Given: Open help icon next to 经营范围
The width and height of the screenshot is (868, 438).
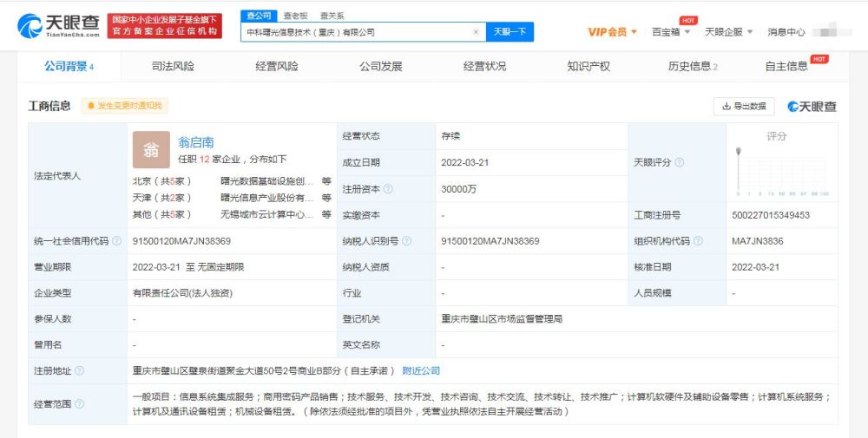Looking at the screenshot, I should pyautogui.click(x=79, y=404).
